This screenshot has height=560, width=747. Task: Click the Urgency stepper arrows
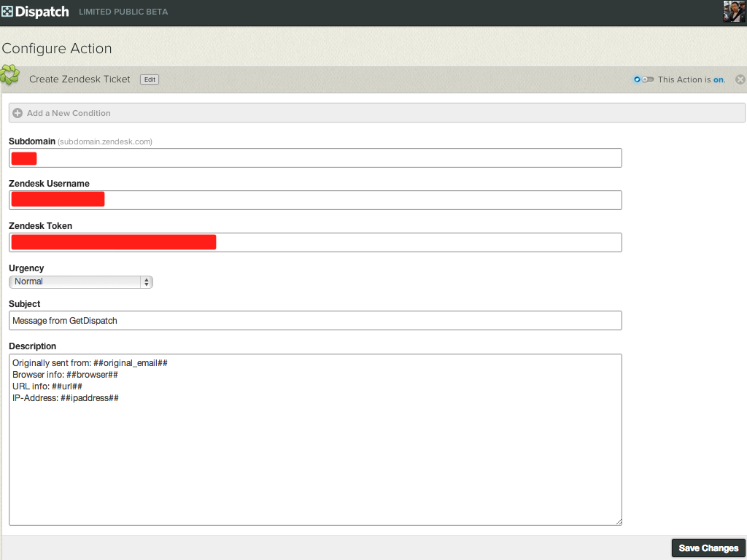(147, 281)
